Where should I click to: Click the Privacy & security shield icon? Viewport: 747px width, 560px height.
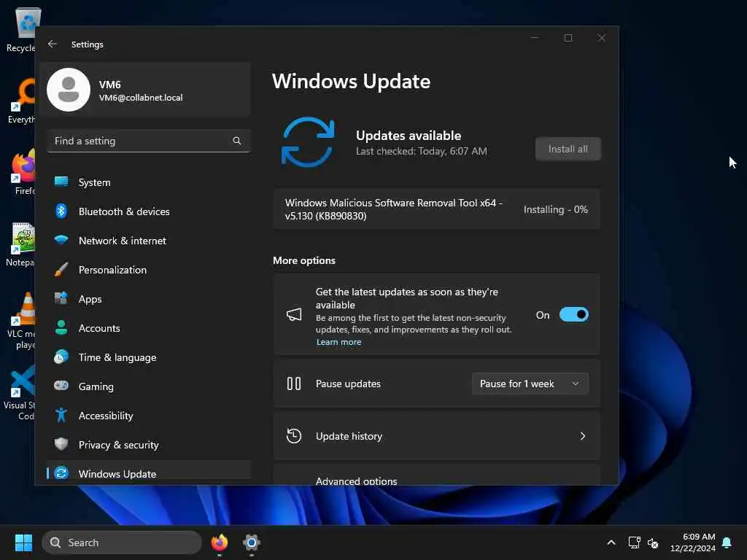61,444
